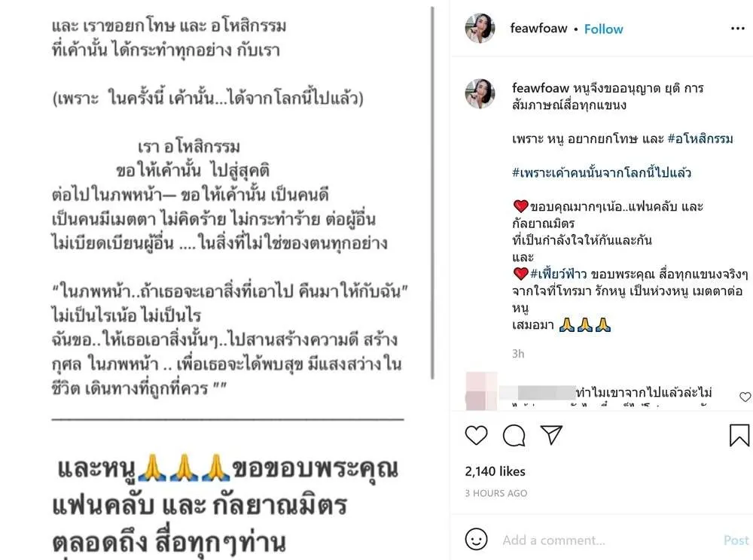Open the 3 HOURS AGO timestamp
Screen dimensions: 753x560
pyautogui.click(x=496, y=493)
